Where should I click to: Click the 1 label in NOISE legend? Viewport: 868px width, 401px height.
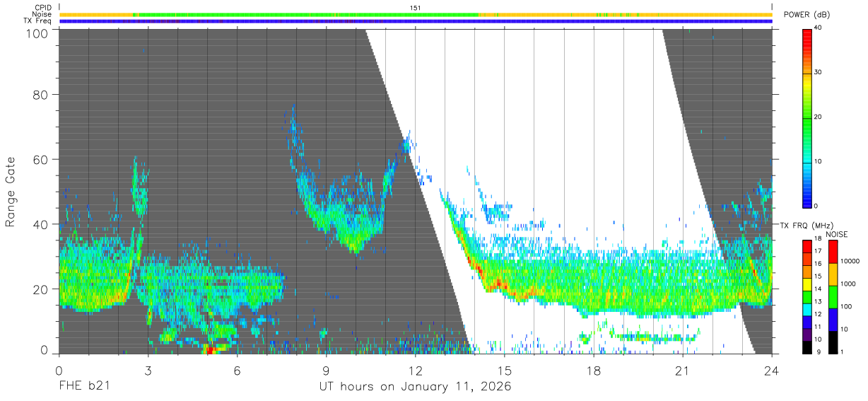[x=842, y=351]
